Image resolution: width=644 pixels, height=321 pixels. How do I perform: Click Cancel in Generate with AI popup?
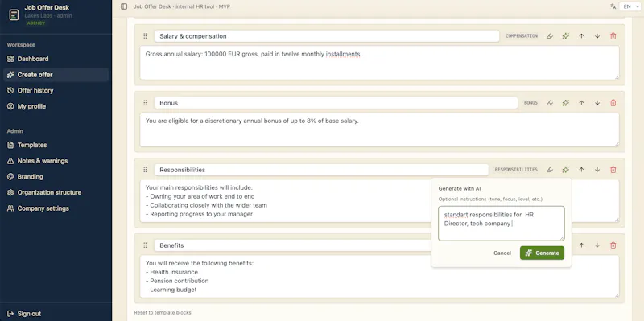click(x=502, y=253)
